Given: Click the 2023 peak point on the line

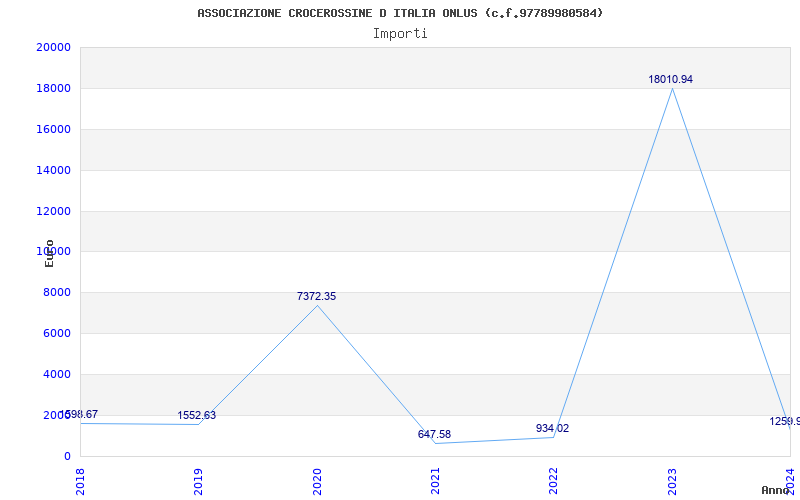Looking at the screenshot, I should (672, 88).
